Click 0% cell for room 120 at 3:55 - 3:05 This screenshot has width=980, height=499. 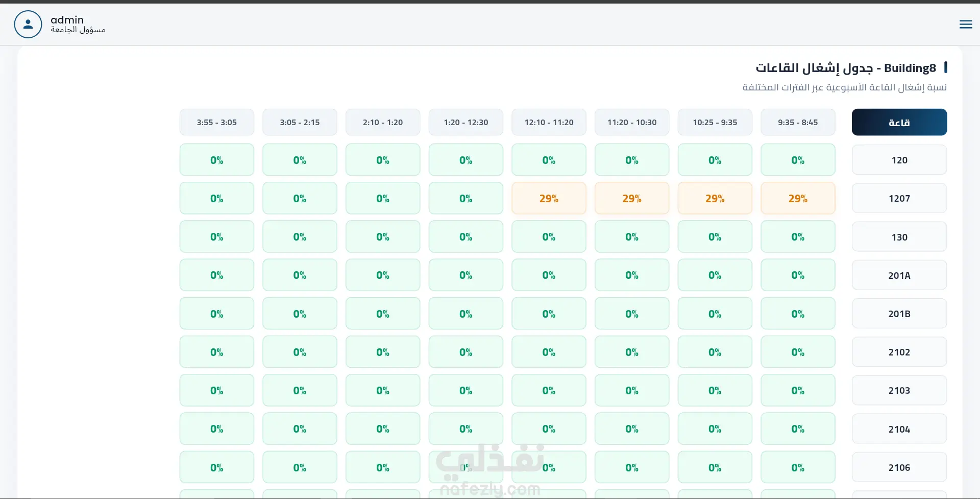click(x=217, y=160)
